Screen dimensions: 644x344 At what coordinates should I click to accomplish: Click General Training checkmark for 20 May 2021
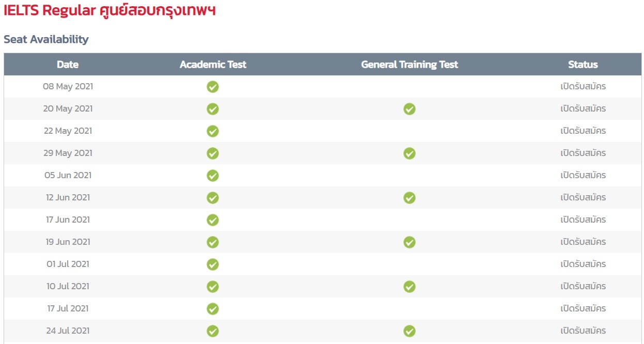[410, 109]
